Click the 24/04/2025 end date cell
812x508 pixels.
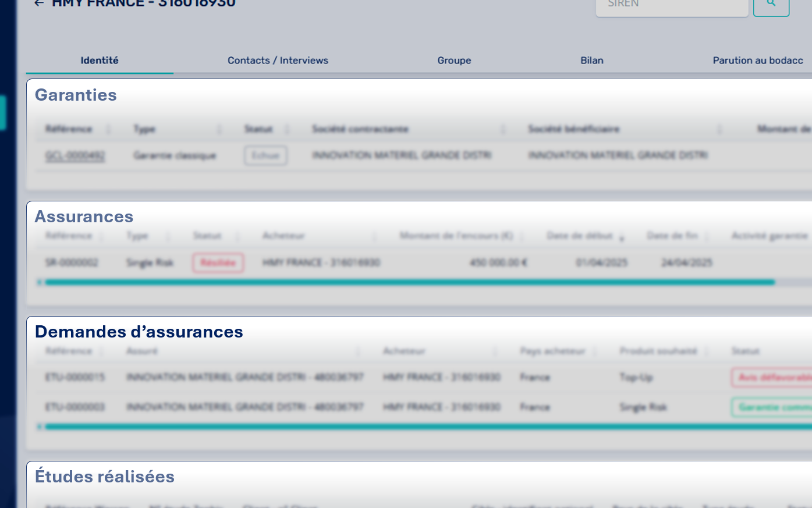(687, 262)
